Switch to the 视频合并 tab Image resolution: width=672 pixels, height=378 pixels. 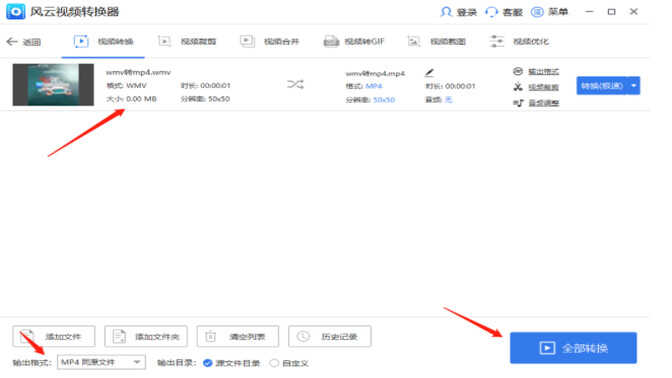tap(270, 42)
